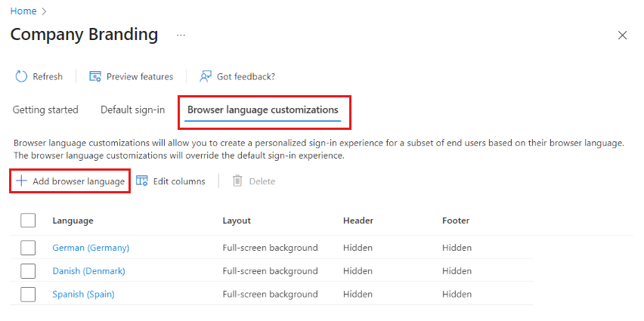Close the Company Branding pane

point(622,35)
